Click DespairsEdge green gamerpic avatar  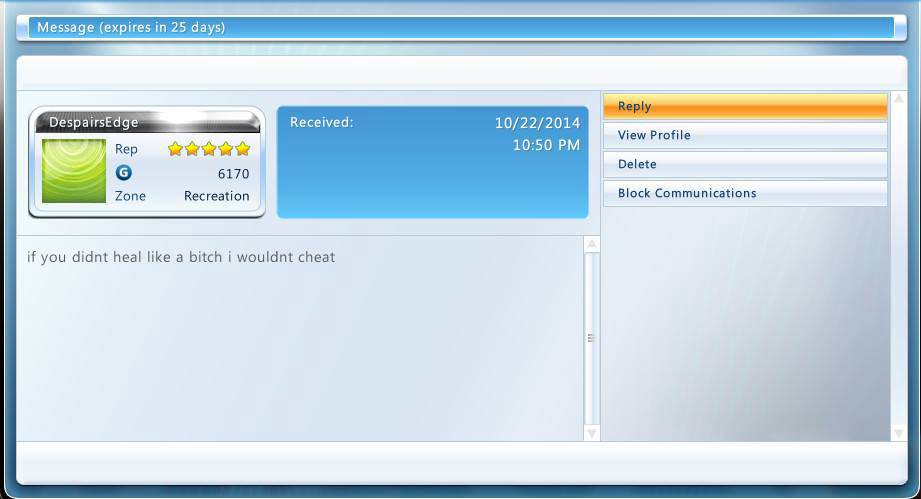click(x=74, y=171)
